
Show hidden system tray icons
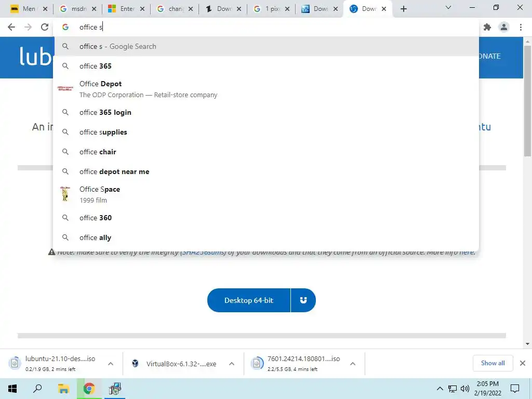[440, 389]
